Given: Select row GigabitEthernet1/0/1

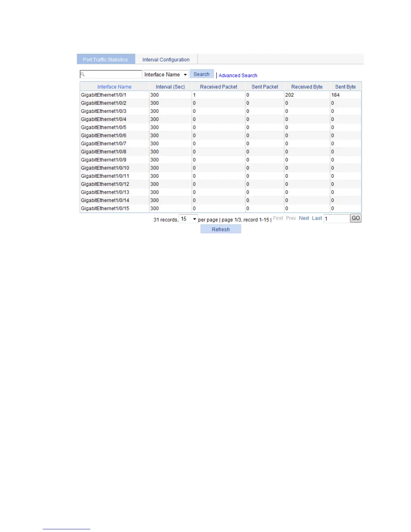Looking at the screenshot, I should coord(221,95).
